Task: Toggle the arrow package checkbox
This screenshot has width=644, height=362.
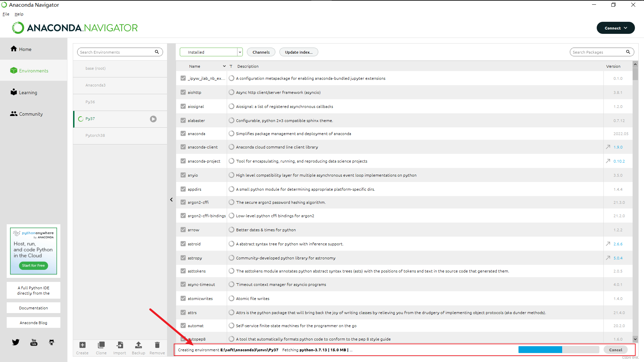Action: (183, 229)
